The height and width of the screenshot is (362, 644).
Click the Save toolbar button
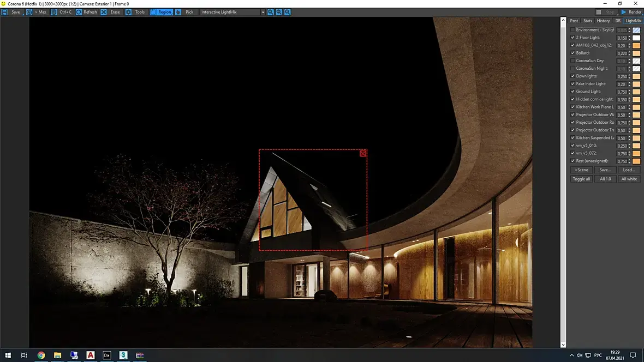(11, 12)
